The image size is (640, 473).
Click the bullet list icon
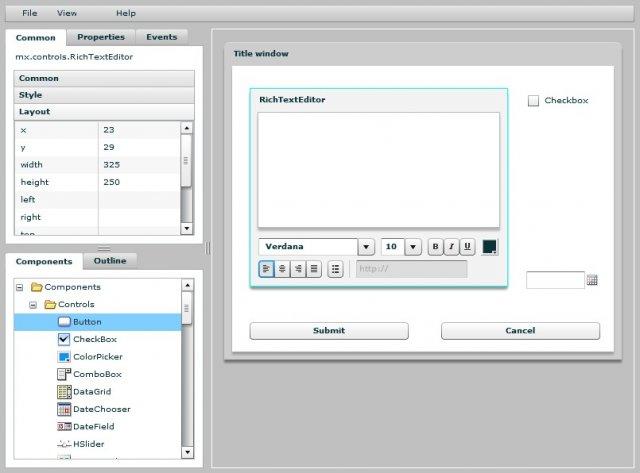pos(336,269)
